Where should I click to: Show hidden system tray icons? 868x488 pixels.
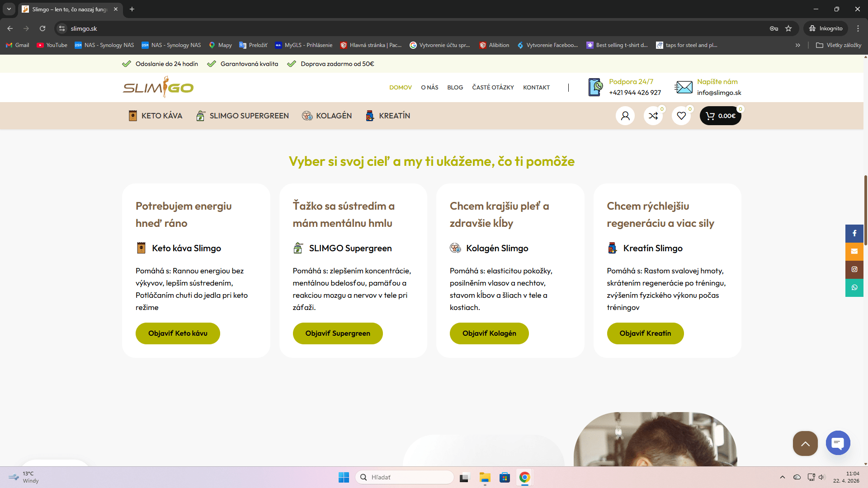pos(782,477)
